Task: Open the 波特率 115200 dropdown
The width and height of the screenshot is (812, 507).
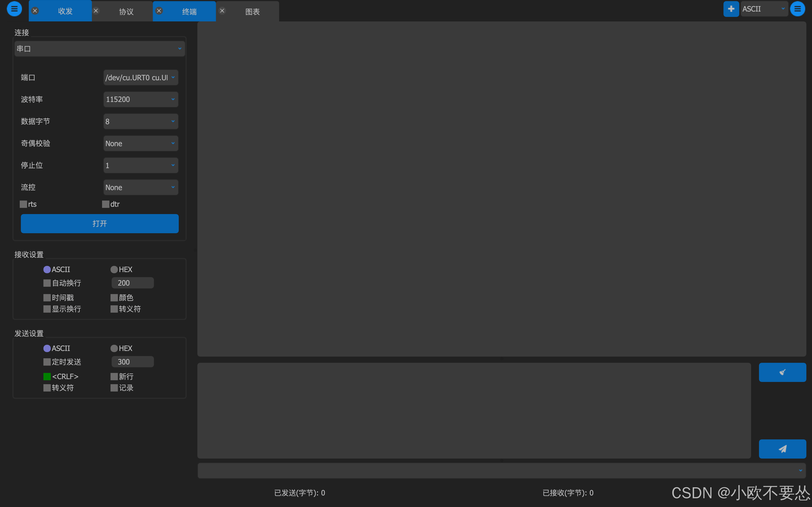Action: point(141,99)
